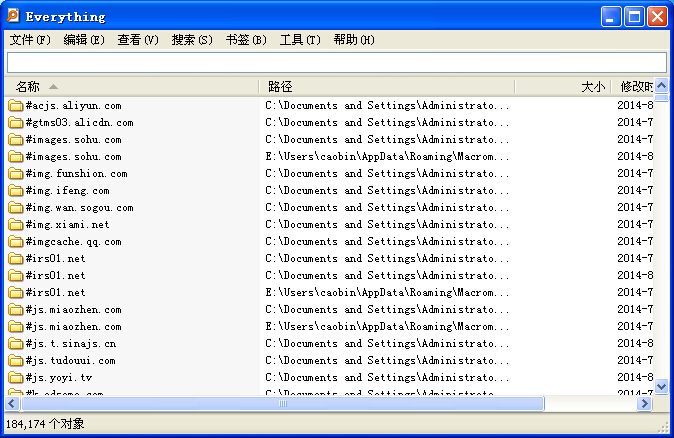The height and width of the screenshot is (438, 674).
Task: Select the #img.ifeng.com folder name
Action: pyautogui.click(x=67, y=190)
